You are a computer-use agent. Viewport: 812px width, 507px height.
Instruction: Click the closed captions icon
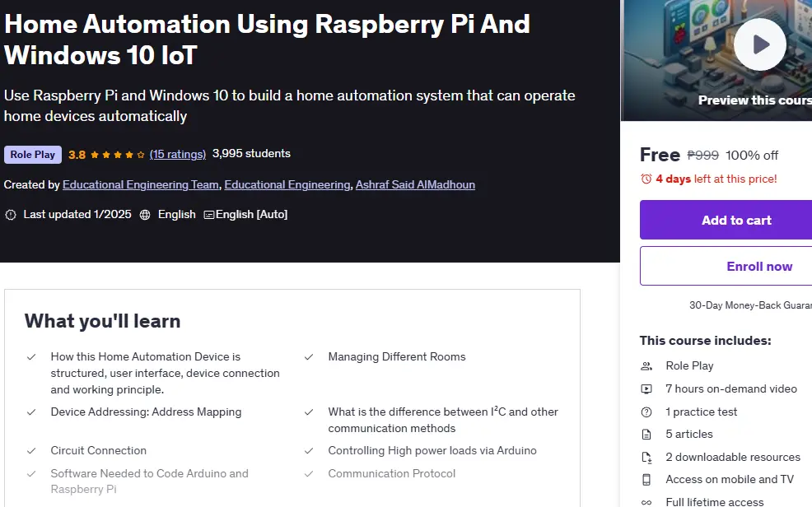click(208, 215)
